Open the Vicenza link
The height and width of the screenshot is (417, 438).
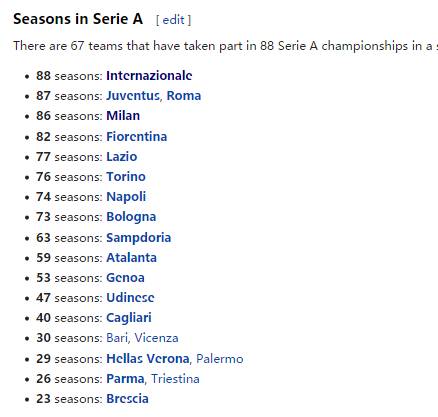[x=156, y=338]
